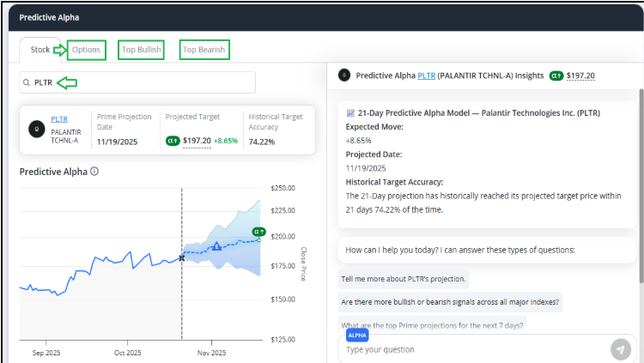Click the Oct 2025 axis label
This screenshot has height=363, width=644.
point(128,353)
